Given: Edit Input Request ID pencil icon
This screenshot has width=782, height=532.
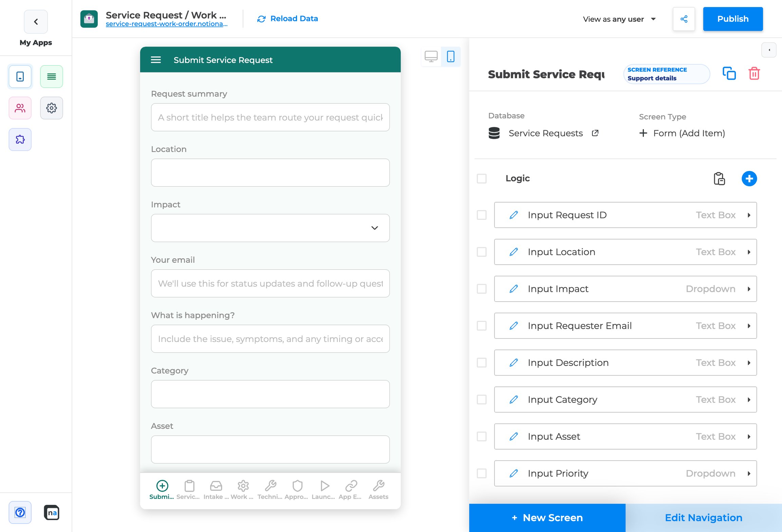Looking at the screenshot, I should (514, 215).
